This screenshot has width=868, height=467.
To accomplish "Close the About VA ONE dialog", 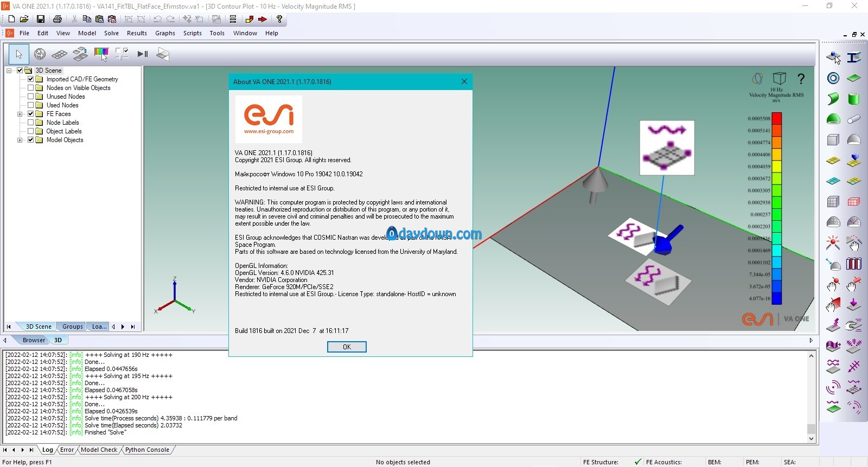I will [464, 81].
